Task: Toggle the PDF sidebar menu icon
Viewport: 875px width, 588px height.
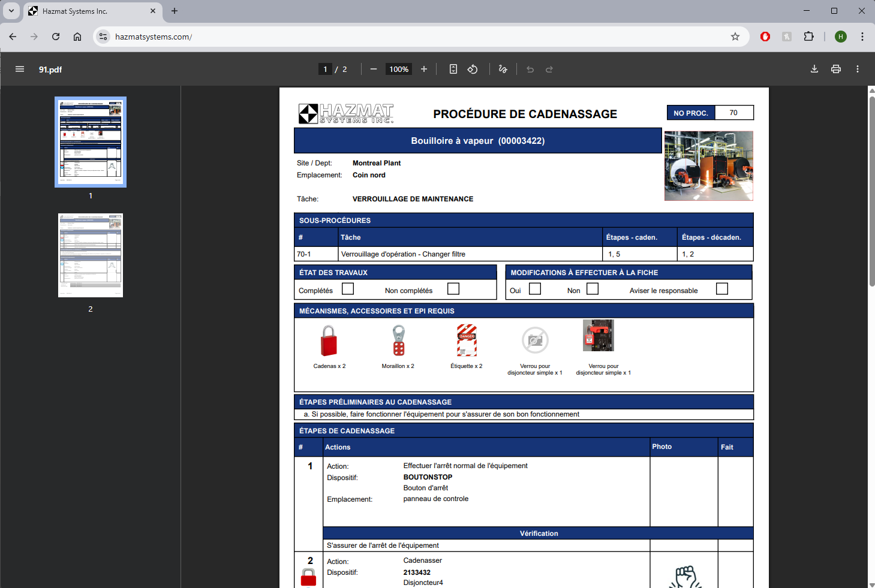Action: click(x=20, y=69)
